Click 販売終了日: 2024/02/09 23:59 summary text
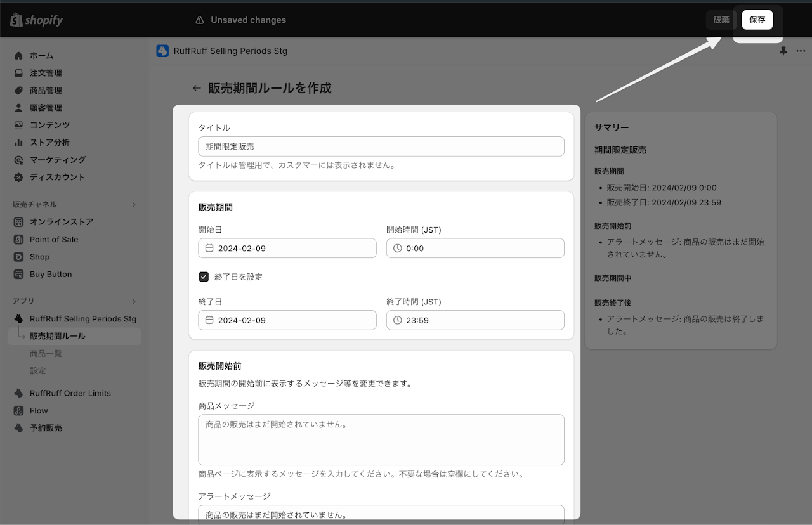Image resolution: width=812 pixels, height=525 pixels. click(664, 203)
